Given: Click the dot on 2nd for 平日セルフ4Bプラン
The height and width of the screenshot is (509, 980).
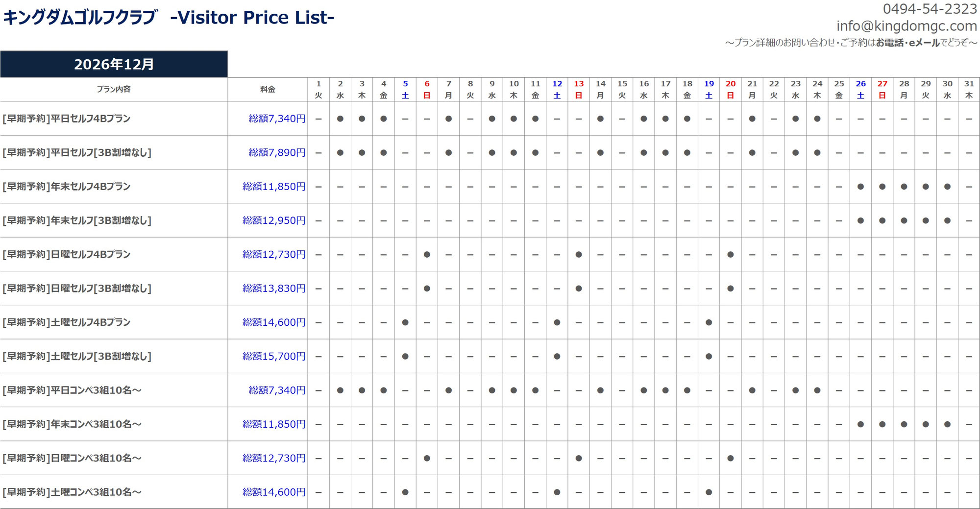Looking at the screenshot, I should tap(340, 119).
